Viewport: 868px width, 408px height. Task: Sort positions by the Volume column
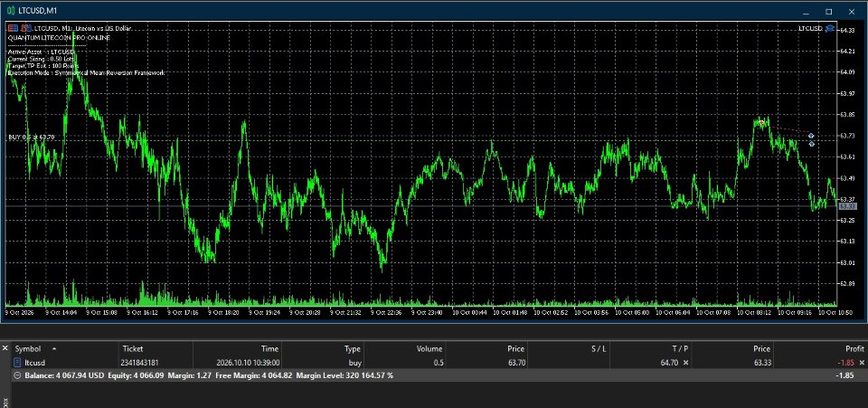click(429, 349)
